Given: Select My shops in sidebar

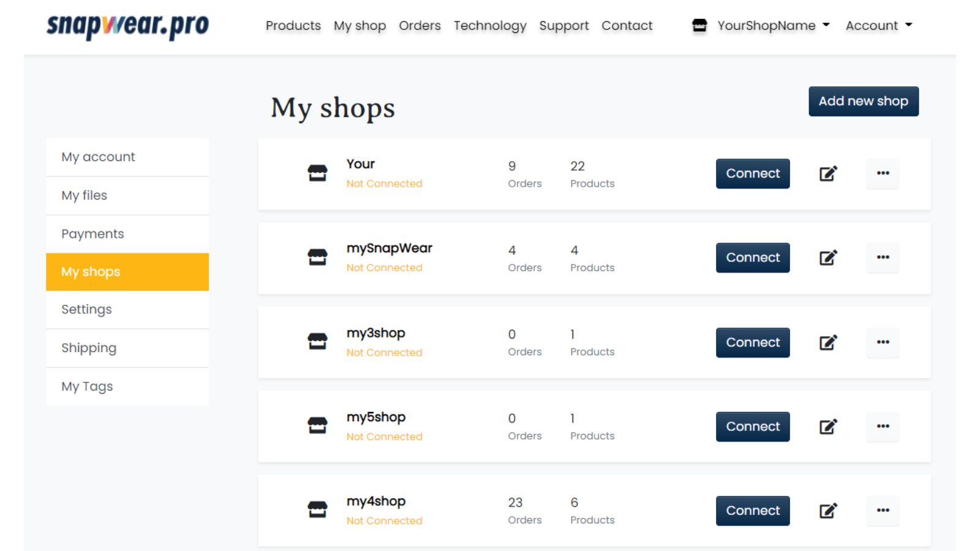Looking at the screenshot, I should pos(127,272).
